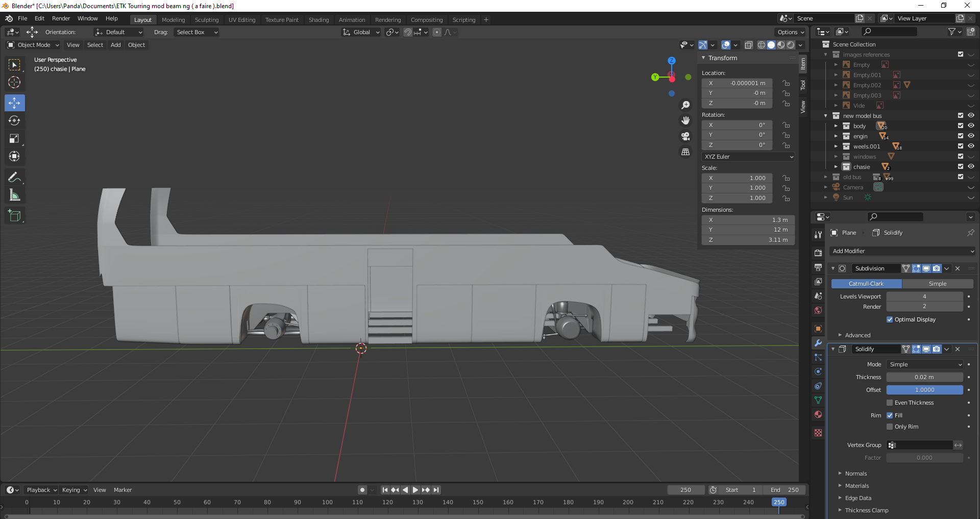The width and height of the screenshot is (980, 519).
Task: Switch perspective/orthographic grid icon
Action: (685, 152)
